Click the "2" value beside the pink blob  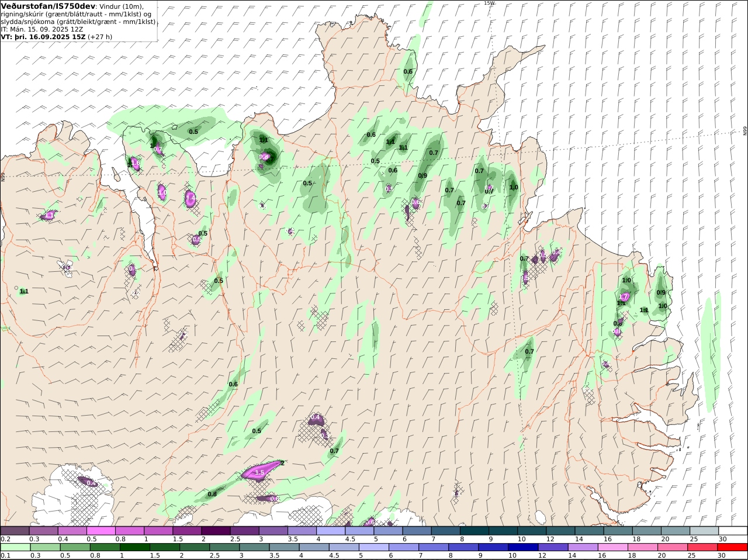[x=282, y=463]
